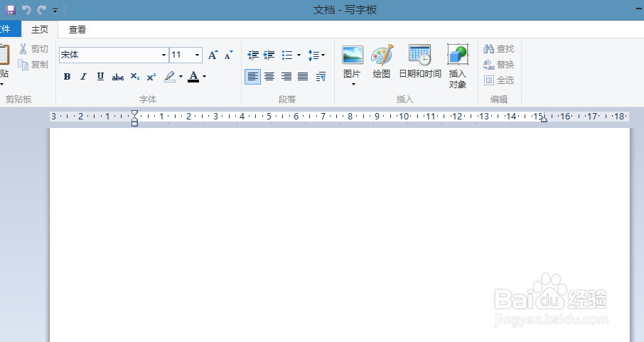The width and height of the screenshot is (644, 342).
Task: Increase font size with grow font icon
Action: tap(213, 55)
